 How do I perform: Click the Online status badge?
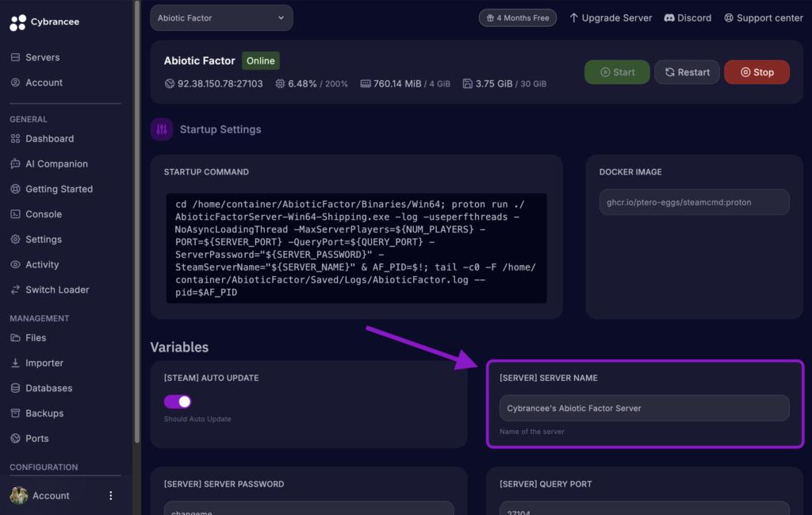(x=260, y=60)
